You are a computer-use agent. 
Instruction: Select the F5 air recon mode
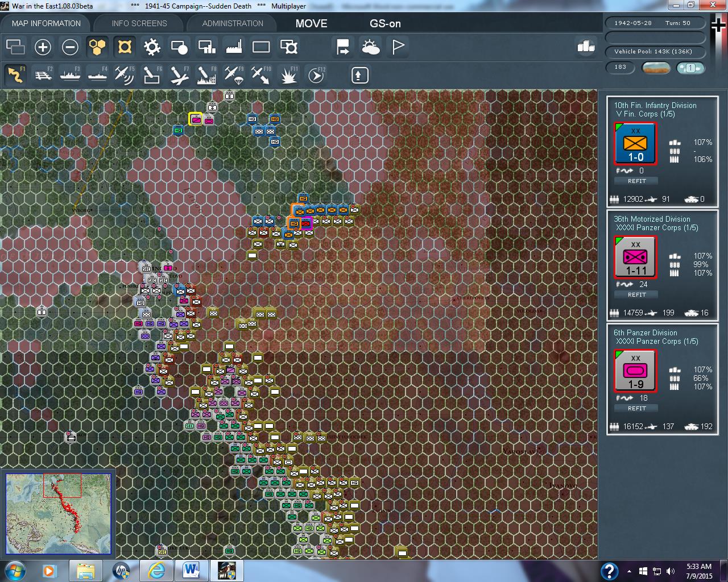(125, 74)
